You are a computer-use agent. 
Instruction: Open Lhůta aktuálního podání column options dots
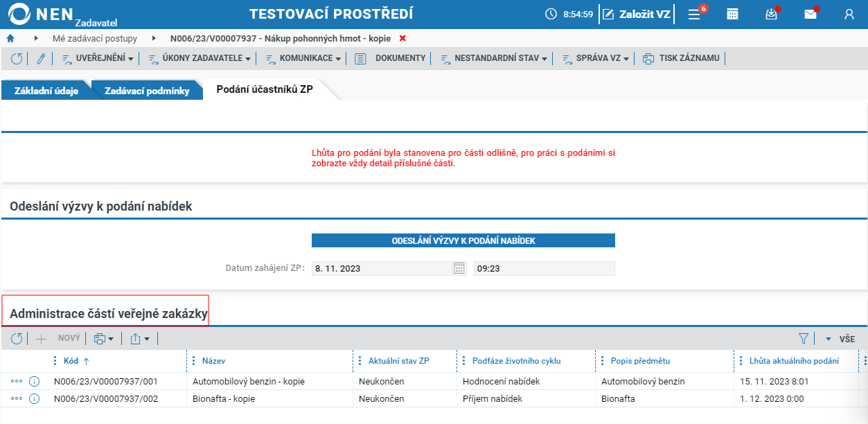[741, 361]
